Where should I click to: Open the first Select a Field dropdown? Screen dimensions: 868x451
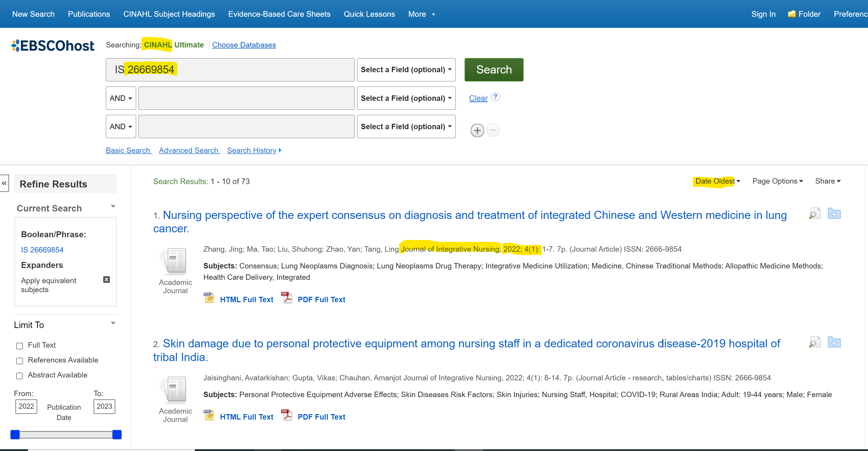tap(406, 70)
